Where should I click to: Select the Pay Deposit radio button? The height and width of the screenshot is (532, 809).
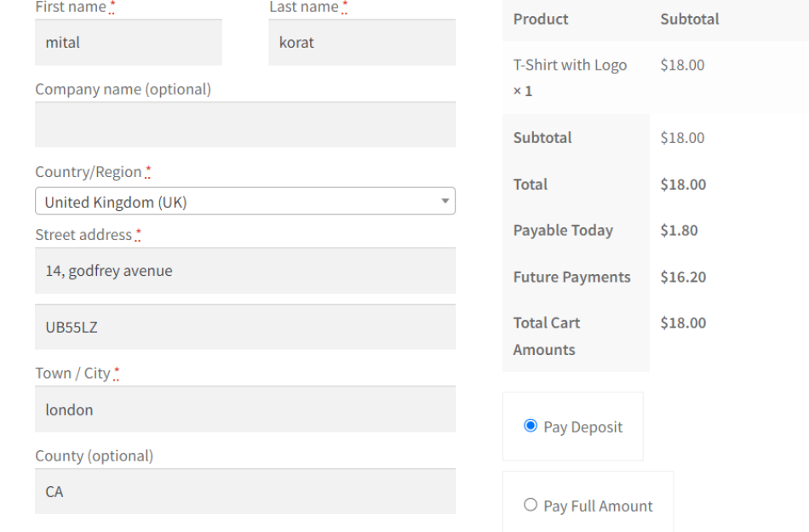click(531, 427)
